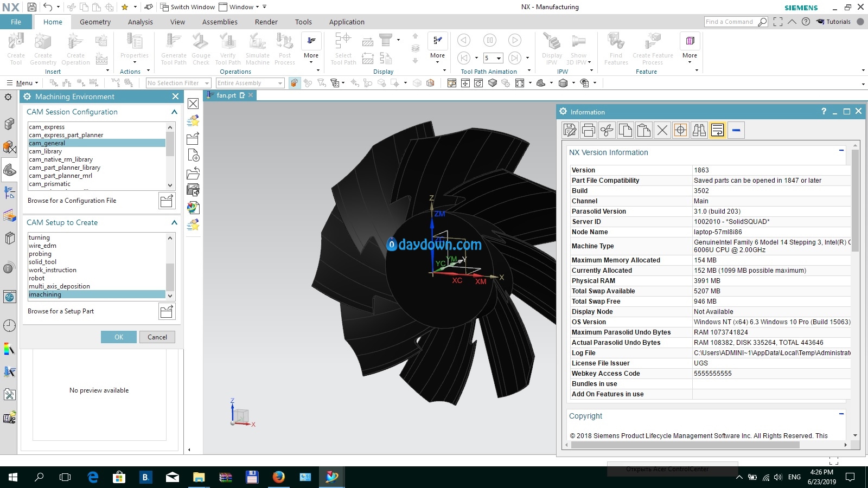Switch to the Render ribbon tab
Viewport: 868px width, 488px height.
tap(266, 22)
